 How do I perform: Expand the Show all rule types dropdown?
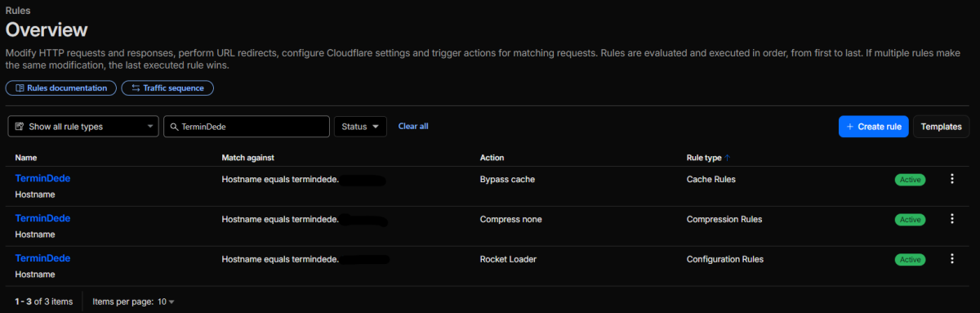click(x=83, y=127)
